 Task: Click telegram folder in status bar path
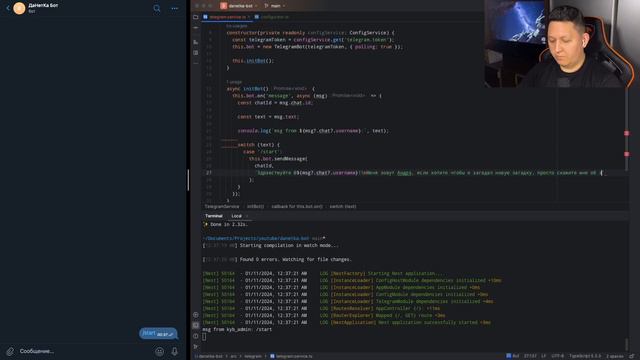pyautogui.click(x=253, y=356)
